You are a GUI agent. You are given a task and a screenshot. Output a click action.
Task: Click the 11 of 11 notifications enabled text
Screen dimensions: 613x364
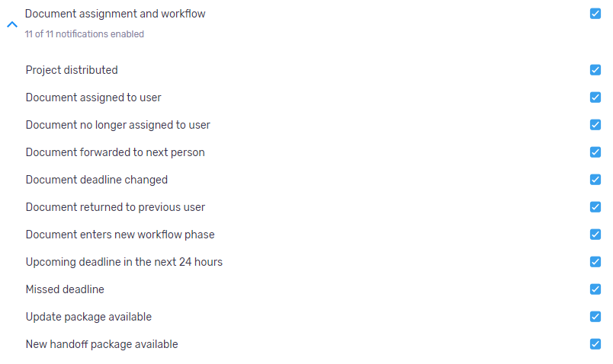85,34
